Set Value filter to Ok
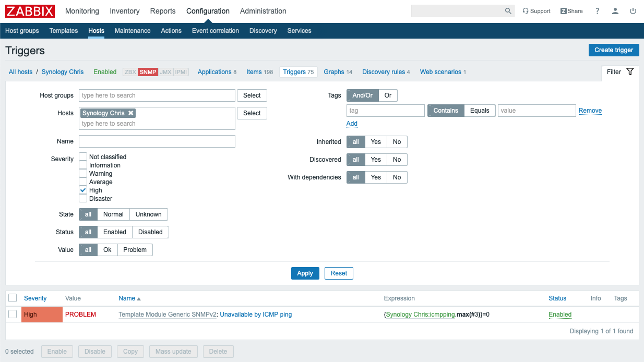This screenshot has width=644, height=362. click(x=108, y=250)
